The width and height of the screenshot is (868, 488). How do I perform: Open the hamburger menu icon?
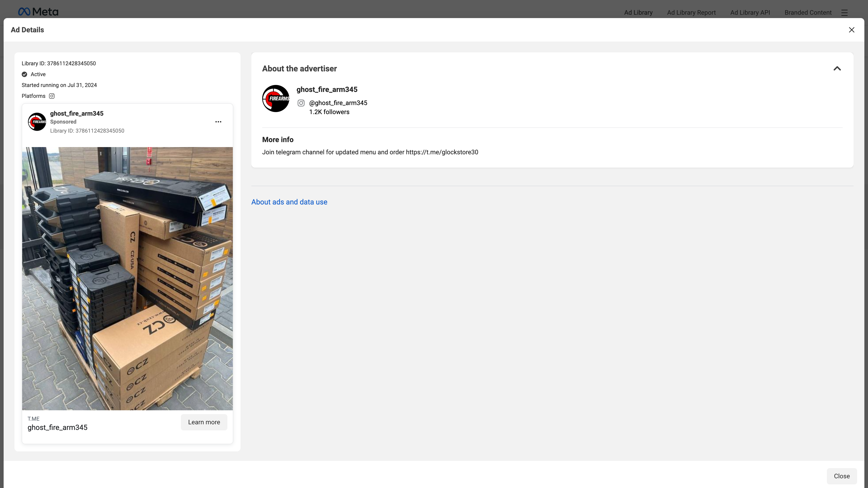click(844, 12)
